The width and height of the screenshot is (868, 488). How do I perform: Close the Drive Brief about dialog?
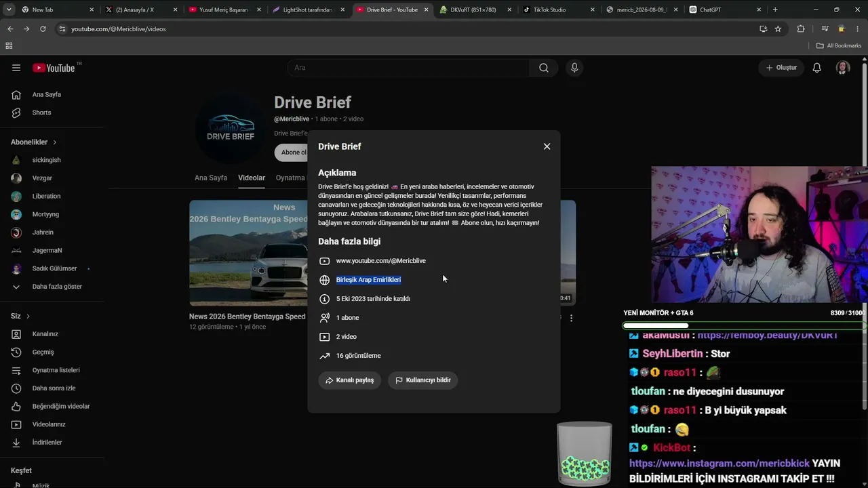[547, 146]
